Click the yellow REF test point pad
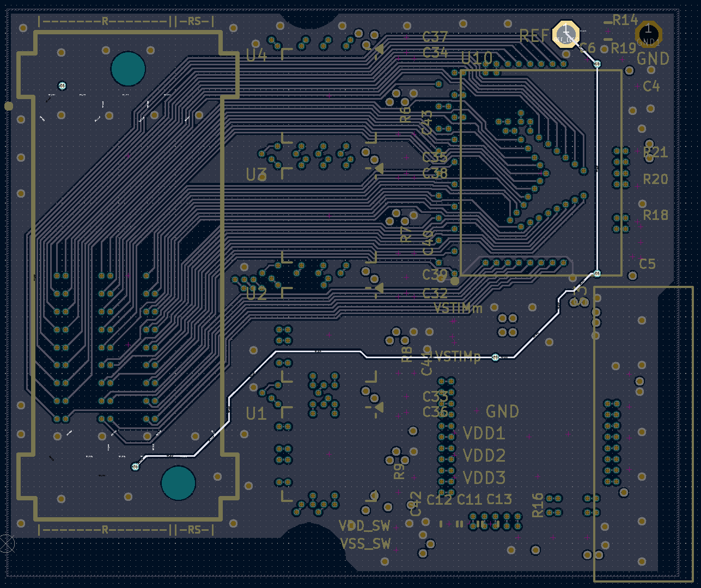This screenshot has height=588, width=701. pyautogui.click(x=566, y=34)
